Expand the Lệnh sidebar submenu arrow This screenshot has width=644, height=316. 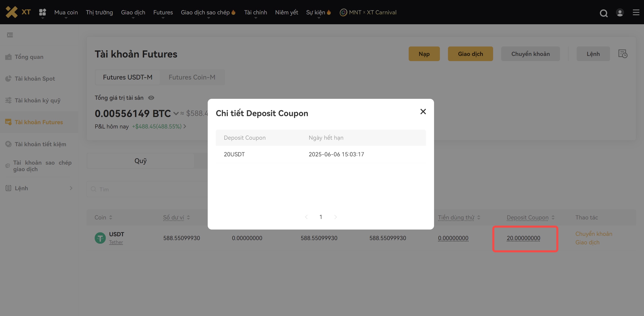coord(71,188)
